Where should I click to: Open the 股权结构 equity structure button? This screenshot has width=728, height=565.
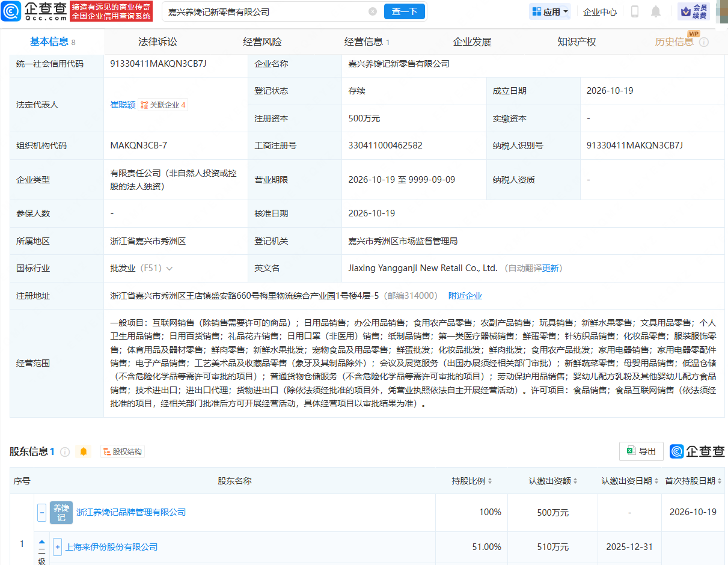123,451
